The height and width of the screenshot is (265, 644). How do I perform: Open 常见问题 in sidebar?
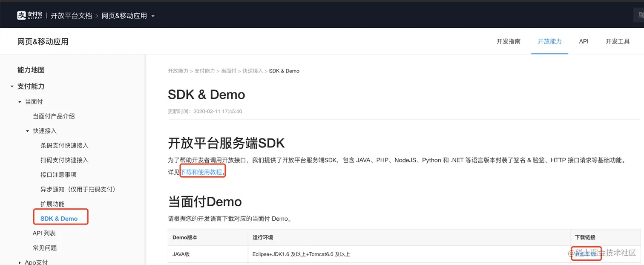(x=45, y=248)
